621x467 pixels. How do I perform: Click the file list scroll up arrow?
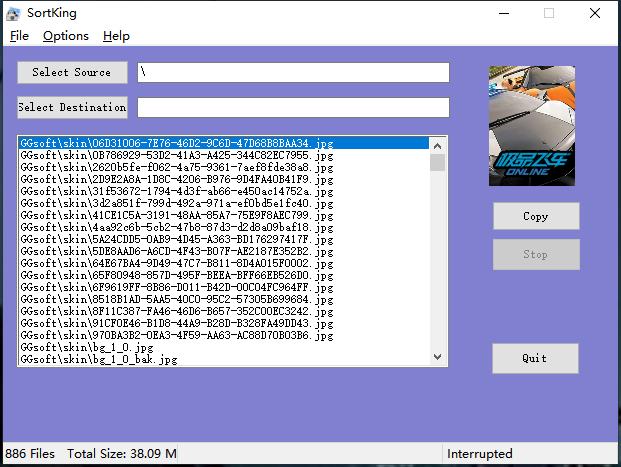point(437,146)
